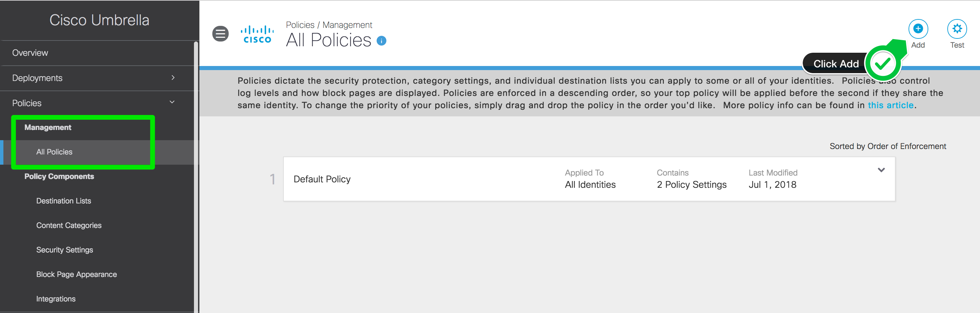
Task: Open Block Page Appearance
Action: click(77, 274)
